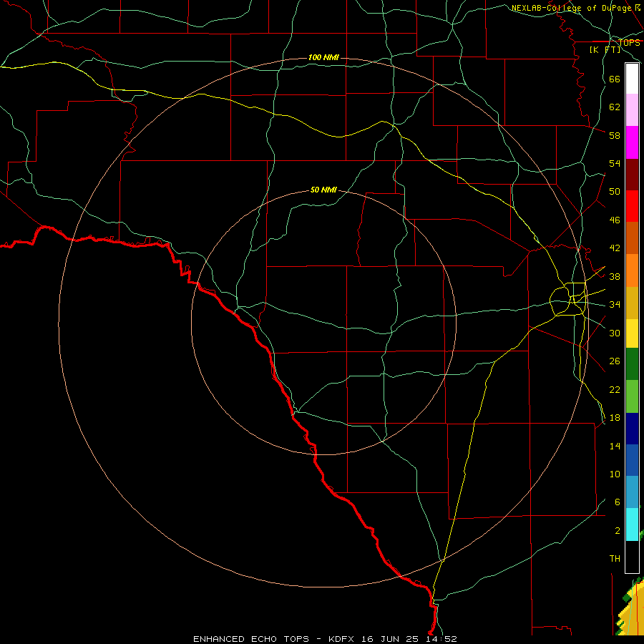This screenshot has width=644, height=644.
Task: Click the light pink legend swatch
Action: (x=632, y=110)
